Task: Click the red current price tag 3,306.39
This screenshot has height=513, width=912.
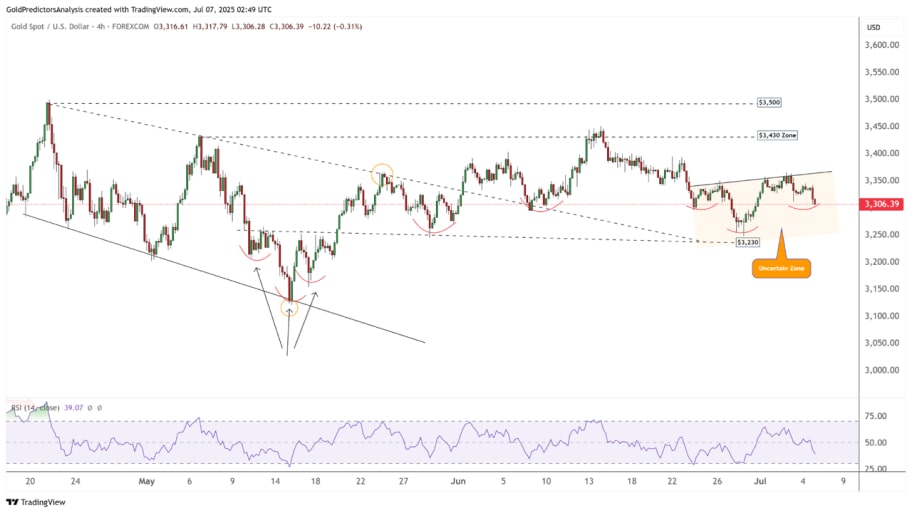Action: (882, 204)
